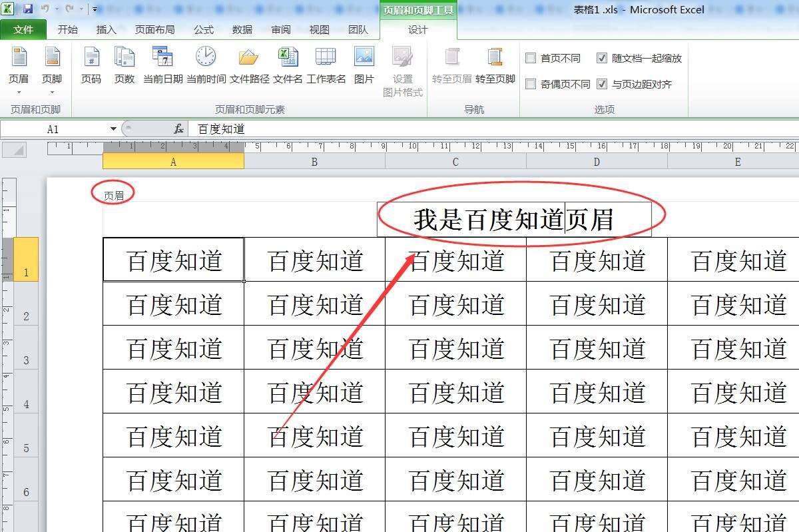Viewport: 799px width, 532px height.
Task: Switch to the 页面布局 tab
Action: (x=154, y=29)
